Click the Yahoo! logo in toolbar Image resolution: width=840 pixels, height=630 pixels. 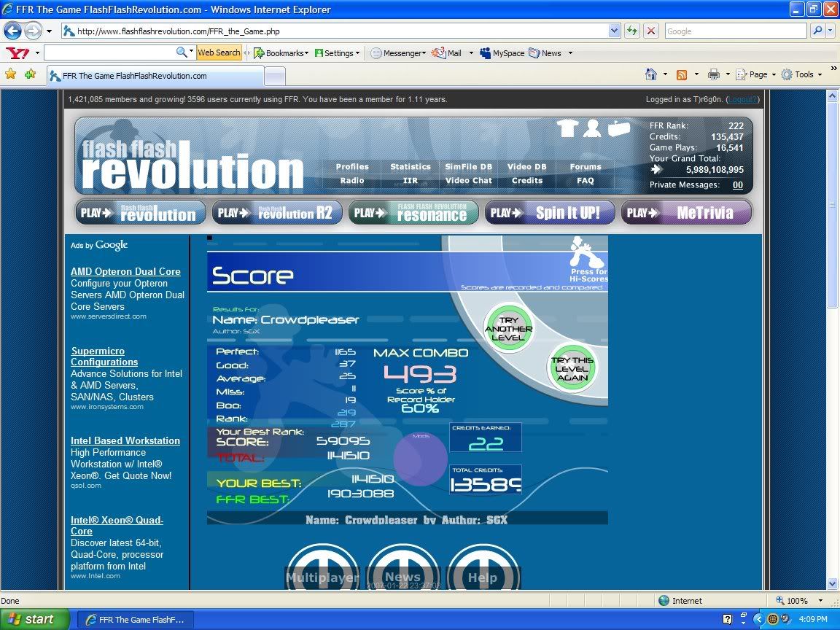coord(17,53)
